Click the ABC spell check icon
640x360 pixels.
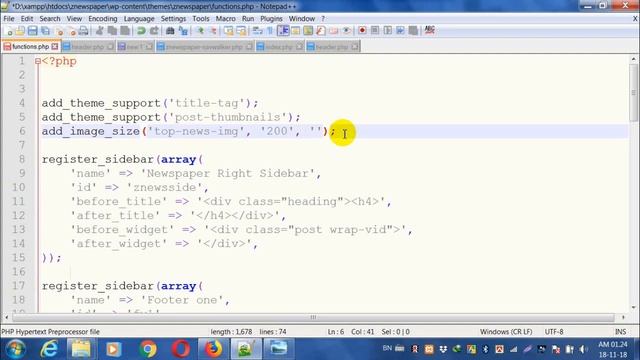click(429, 30)
